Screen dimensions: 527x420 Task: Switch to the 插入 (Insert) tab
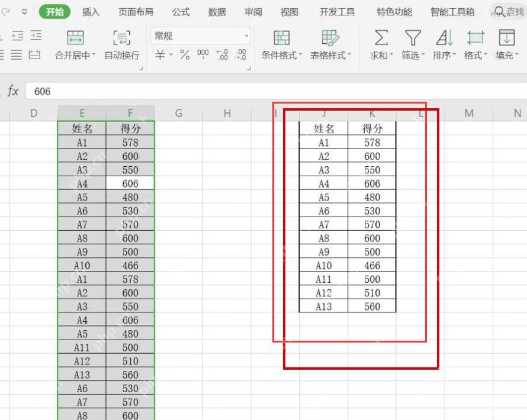pyautogui.click(x=91, y=12)
